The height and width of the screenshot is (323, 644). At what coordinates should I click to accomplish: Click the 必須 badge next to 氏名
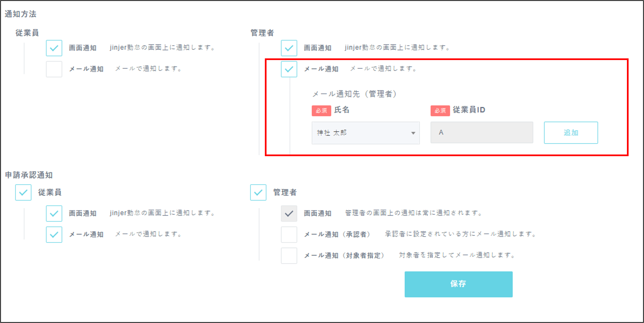(321, 111)
